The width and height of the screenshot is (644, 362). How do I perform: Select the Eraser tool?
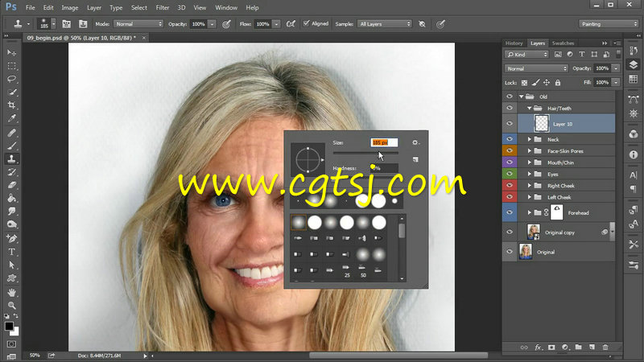point(11,185)
